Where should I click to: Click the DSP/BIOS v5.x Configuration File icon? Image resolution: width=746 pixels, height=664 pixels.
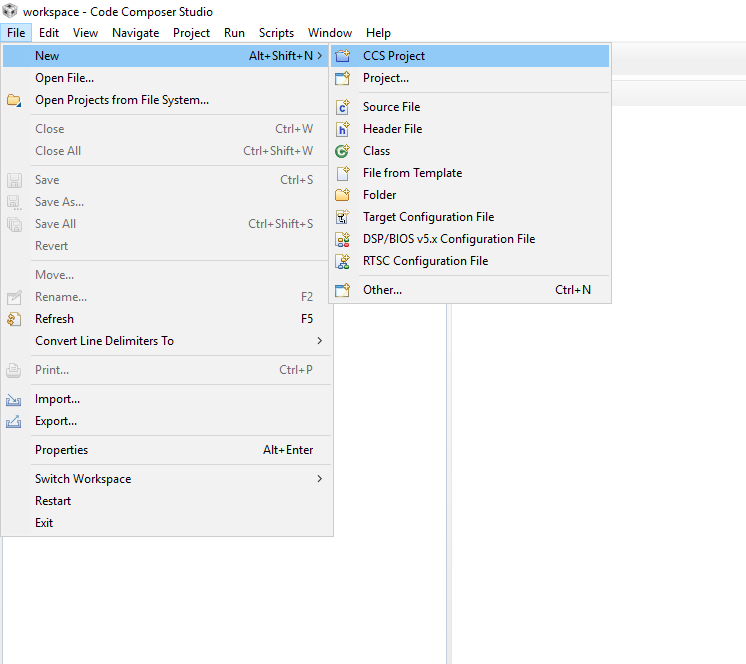point(343,239)
